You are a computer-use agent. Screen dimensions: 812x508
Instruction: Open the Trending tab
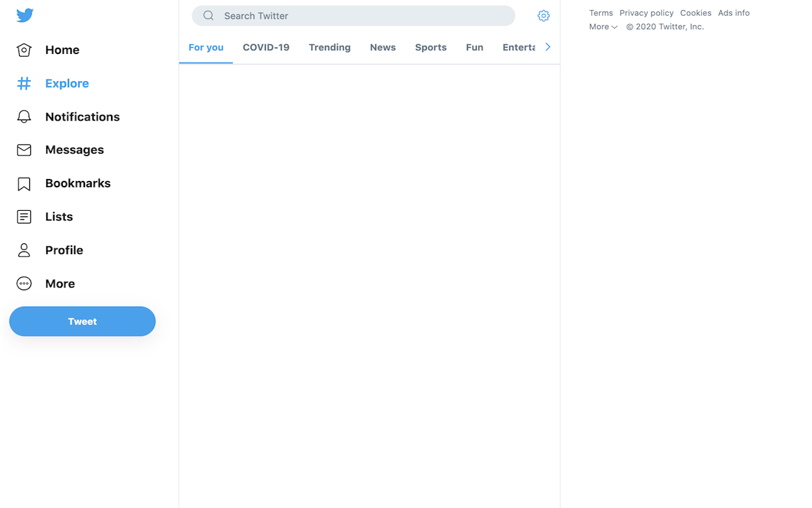pos(330,48)
